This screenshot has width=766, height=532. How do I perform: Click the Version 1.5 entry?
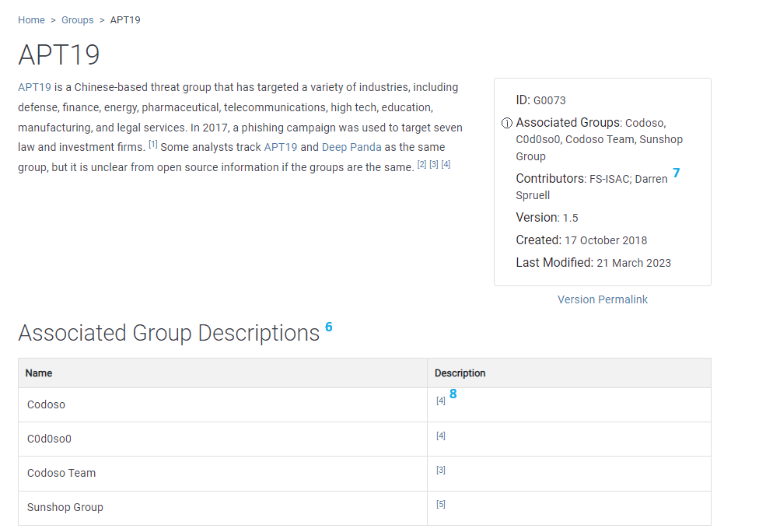[547, 218]
